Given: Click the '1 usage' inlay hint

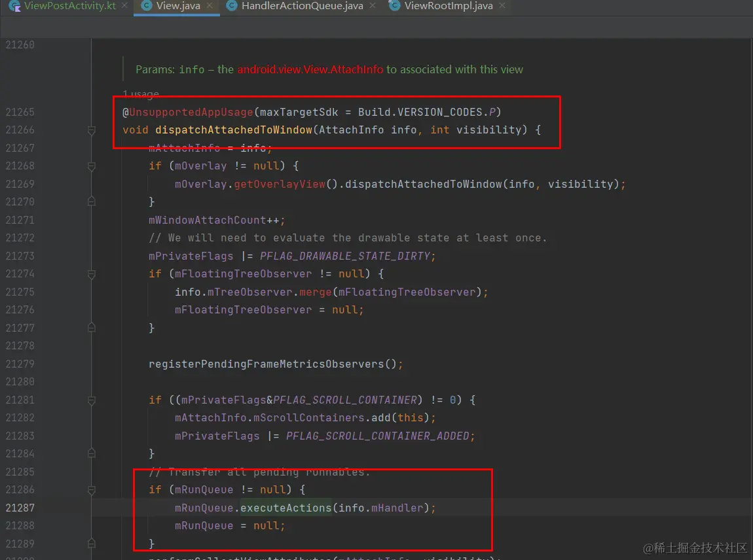Looking at the screenshot, I should click(x=141, y=94).
